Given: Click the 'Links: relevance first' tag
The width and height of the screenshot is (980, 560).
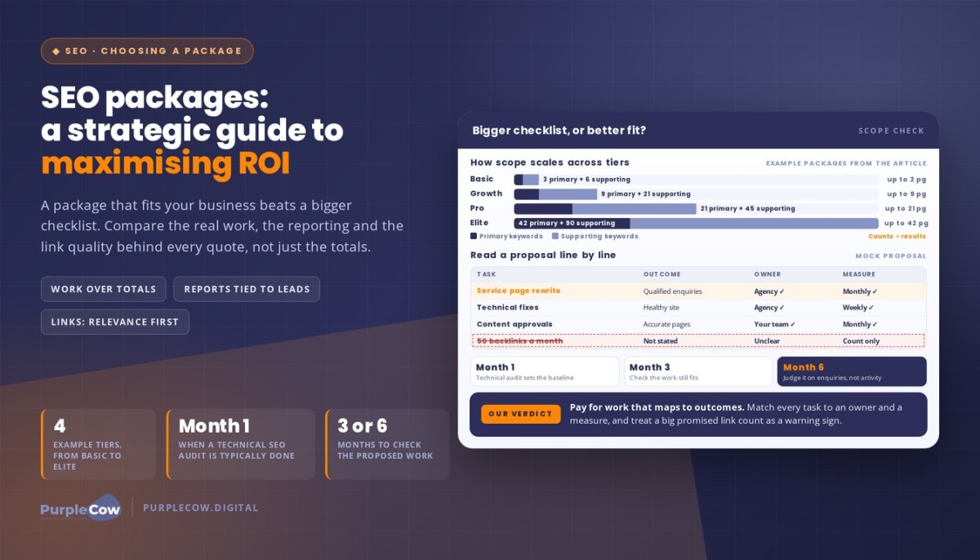Looking at the screenshot, I should pos(115,322).
